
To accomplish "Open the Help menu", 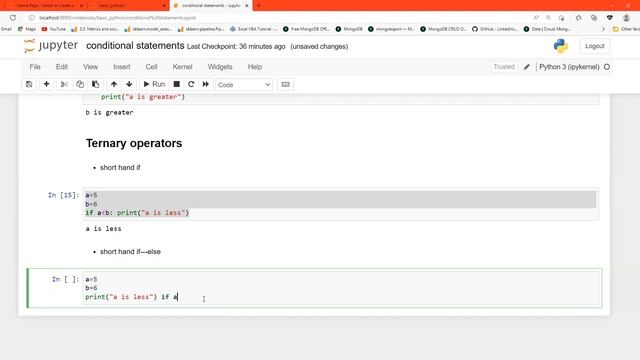I will (255, 67).
